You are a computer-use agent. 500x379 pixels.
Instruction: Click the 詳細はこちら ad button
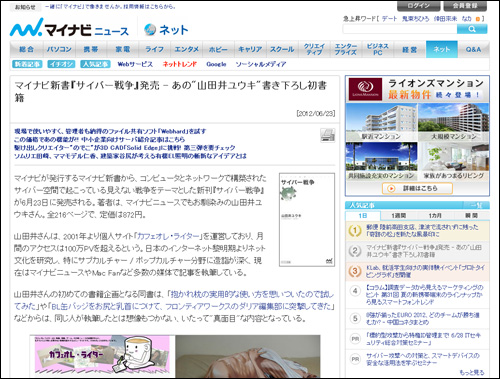coord(417,188)
